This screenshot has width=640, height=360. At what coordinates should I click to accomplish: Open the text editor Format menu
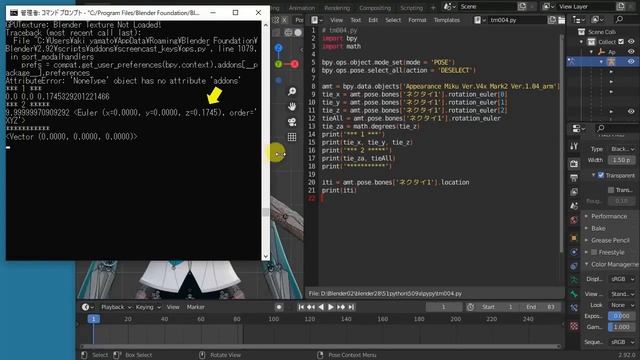417,20
